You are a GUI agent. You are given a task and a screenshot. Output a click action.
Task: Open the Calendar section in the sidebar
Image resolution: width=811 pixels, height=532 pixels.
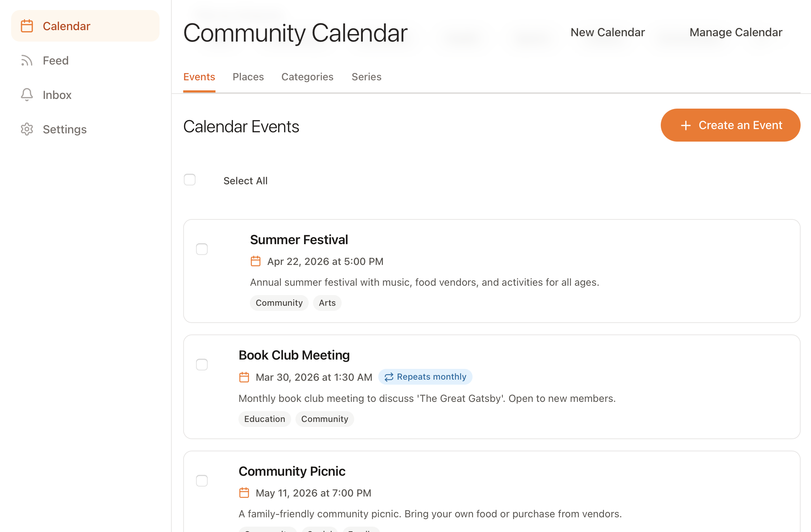point(66,26)
